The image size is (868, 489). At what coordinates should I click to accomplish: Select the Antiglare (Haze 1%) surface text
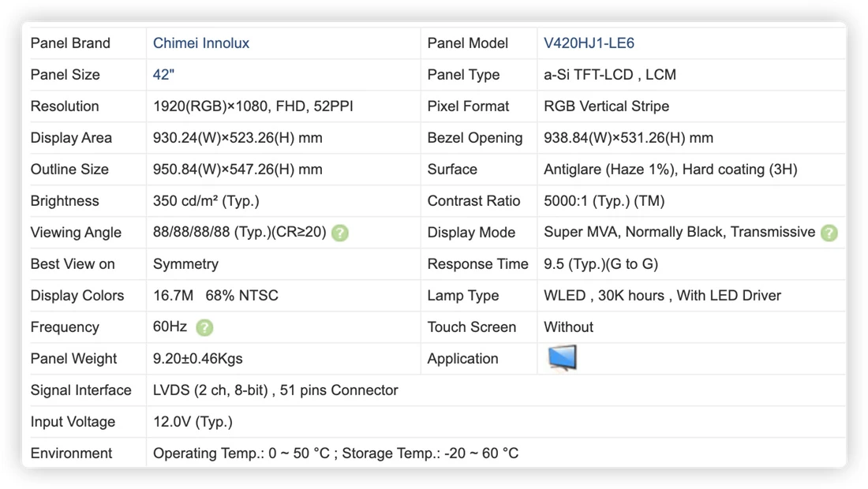[x=671, y=170]
